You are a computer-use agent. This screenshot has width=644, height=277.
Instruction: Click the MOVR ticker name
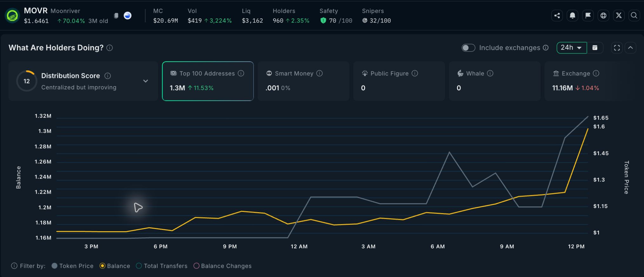pyautogui.click(x=36, y=10)
